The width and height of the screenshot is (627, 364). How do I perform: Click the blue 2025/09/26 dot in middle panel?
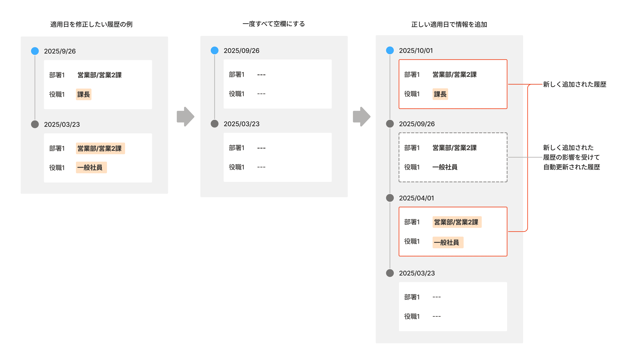point(214,50)
